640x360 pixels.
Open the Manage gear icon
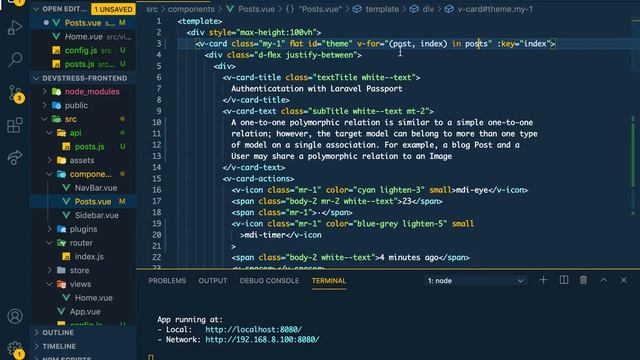coord(15,349)
